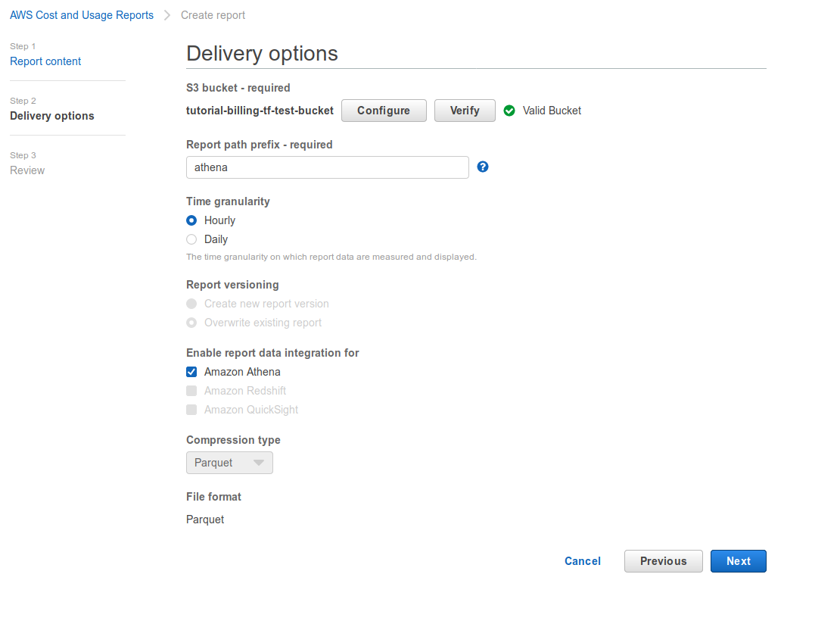840x621 pixels.
Task: Uncheck the Amazon Athena integration checkbox
Action: tap(191, 372)
